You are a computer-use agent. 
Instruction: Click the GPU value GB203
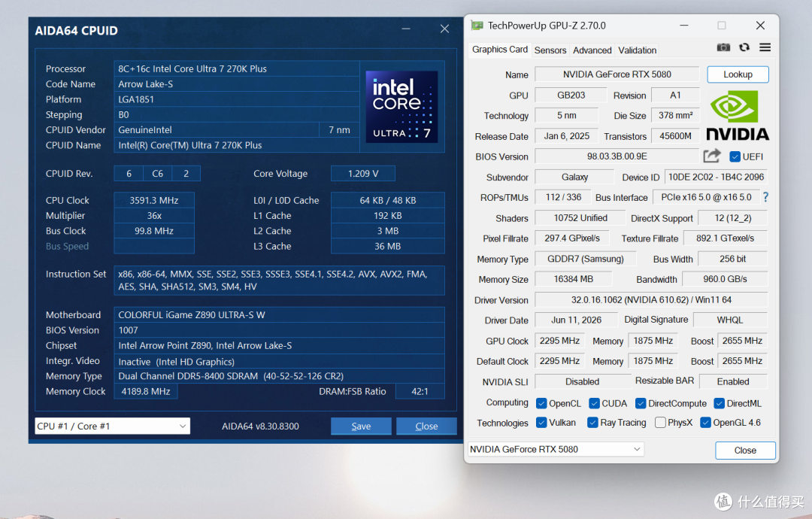pyautogui.click(x=571, y=95)
